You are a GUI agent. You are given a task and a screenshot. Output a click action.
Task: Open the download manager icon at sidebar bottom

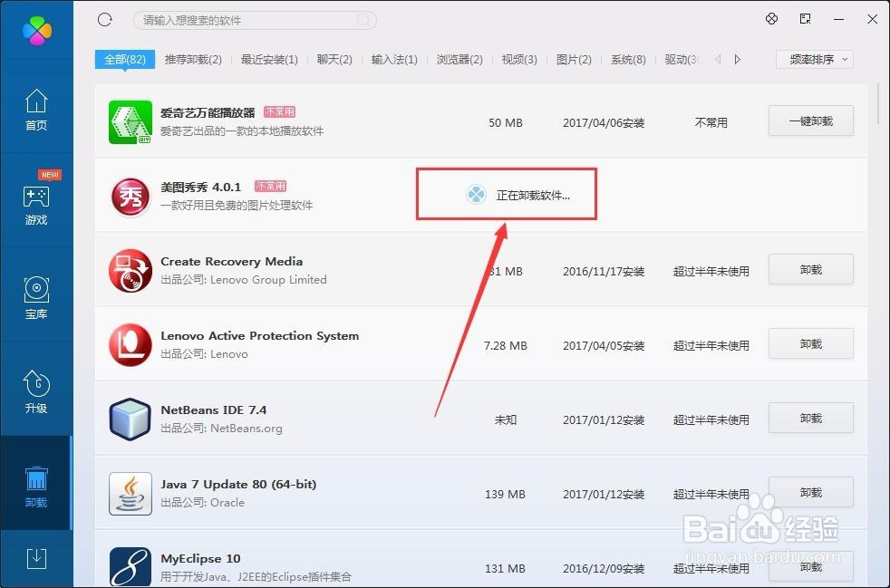(x=36, y=559)
